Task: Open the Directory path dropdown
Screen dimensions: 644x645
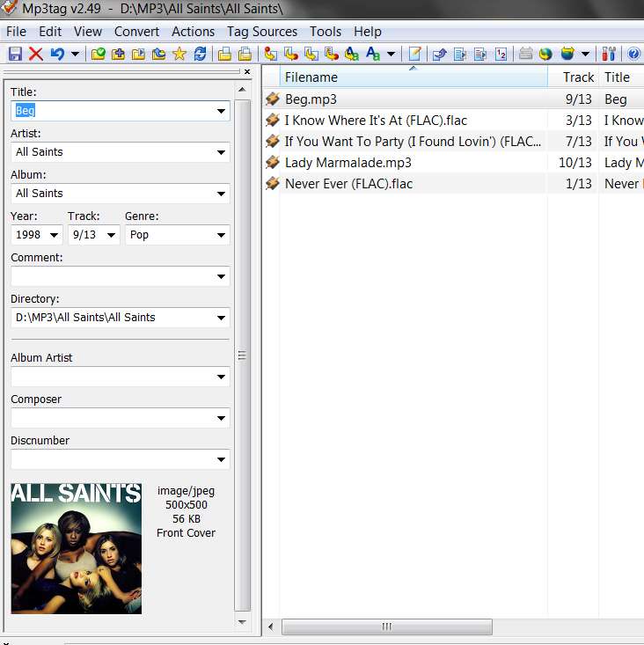Action: click(x=221, y=318)
